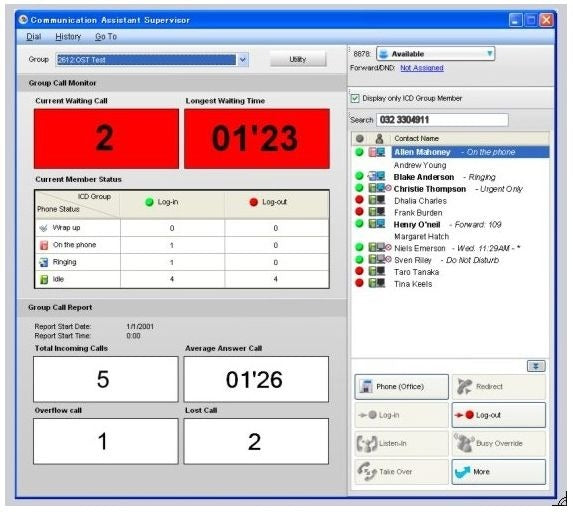Open the Go To menu
Screen dimensions: 573x512
[x=106, y=37]
